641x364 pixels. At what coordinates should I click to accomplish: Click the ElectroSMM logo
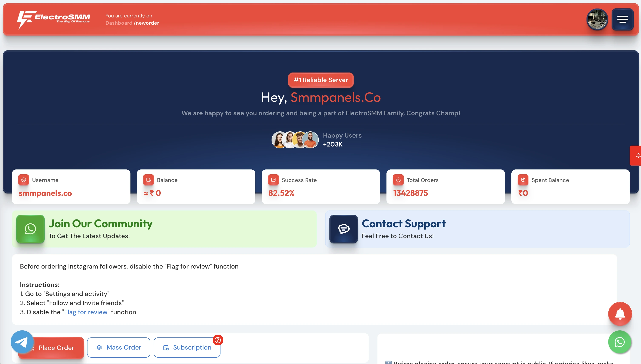click(x=53, y=19)
